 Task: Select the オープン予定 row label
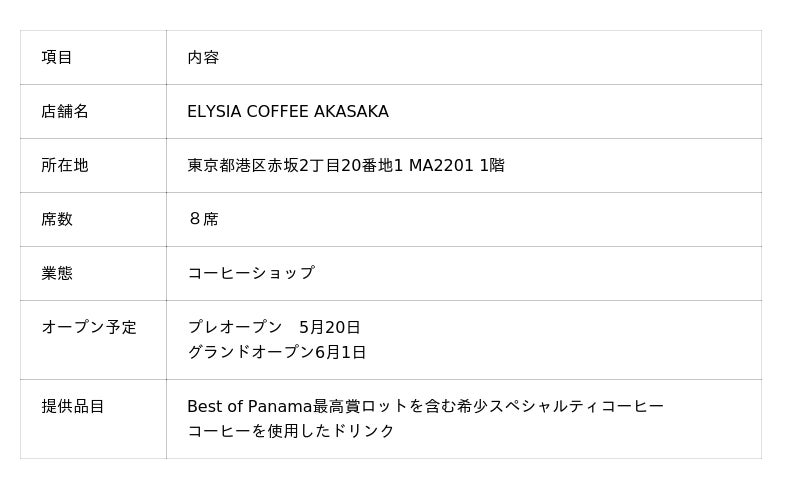point(89,327)
